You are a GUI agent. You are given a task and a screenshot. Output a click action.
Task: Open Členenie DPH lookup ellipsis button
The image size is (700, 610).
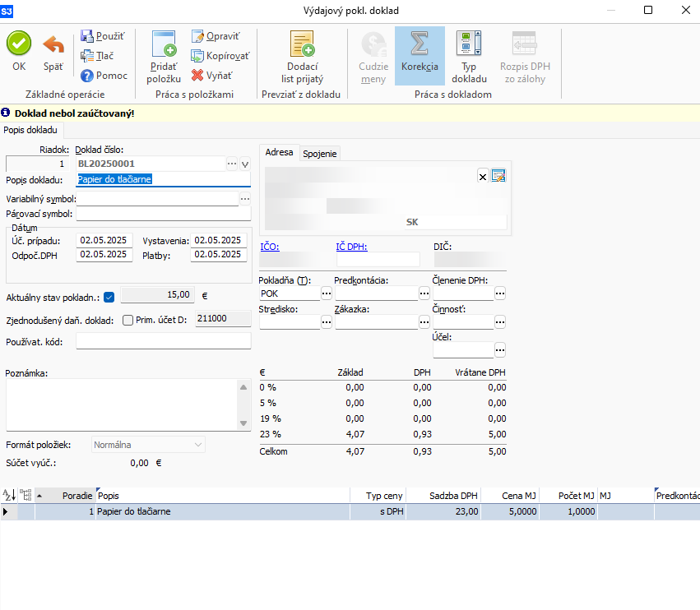500,293
